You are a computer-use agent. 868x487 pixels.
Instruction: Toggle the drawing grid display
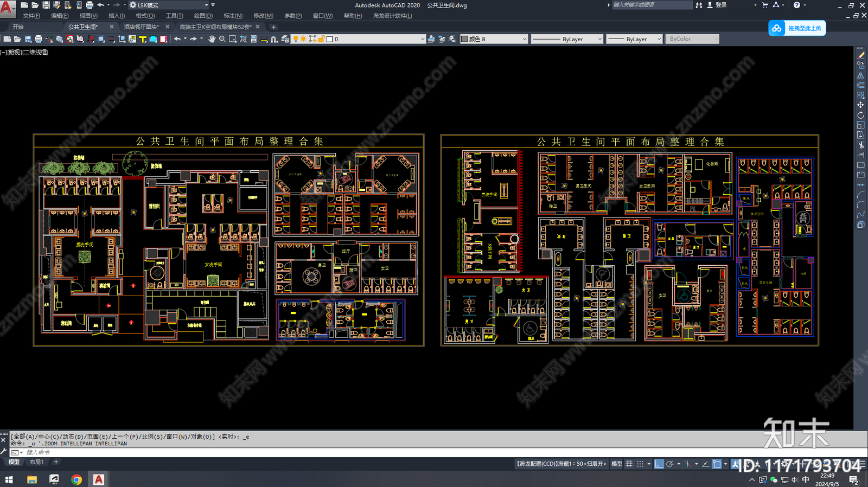(629, 464)
